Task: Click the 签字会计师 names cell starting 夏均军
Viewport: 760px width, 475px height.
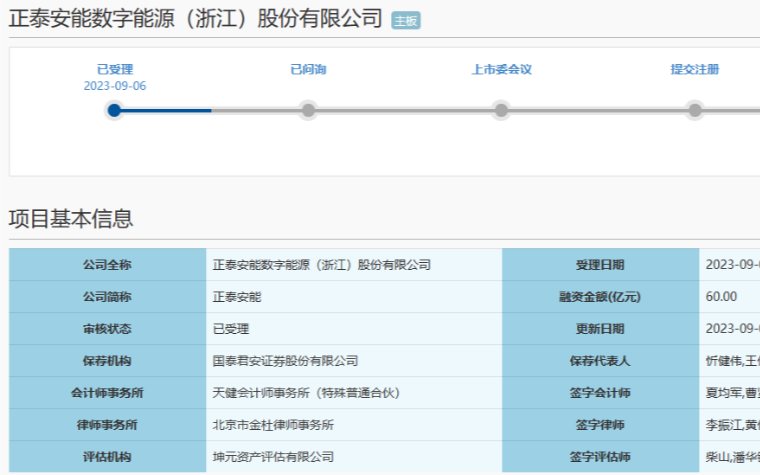Action: coord(729,393)
